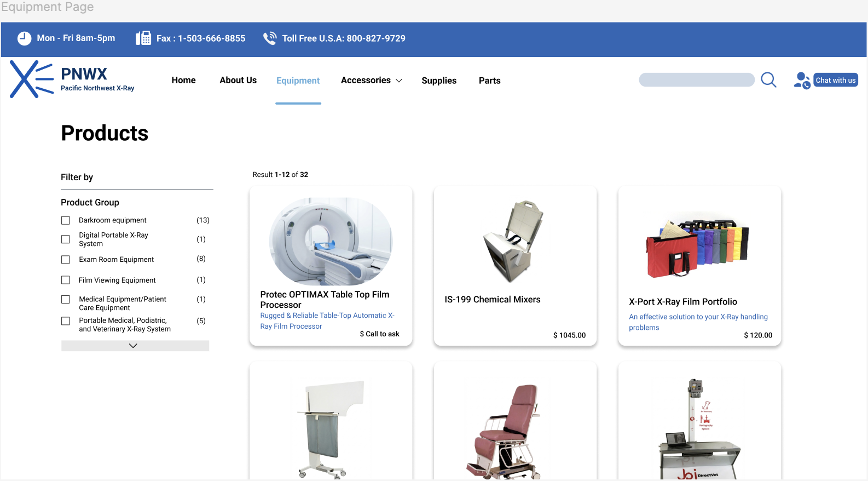The width and height of the screenshot is (868, 481).
Task: Click the toll free phone icon
Action: click(x=270, y=38)
